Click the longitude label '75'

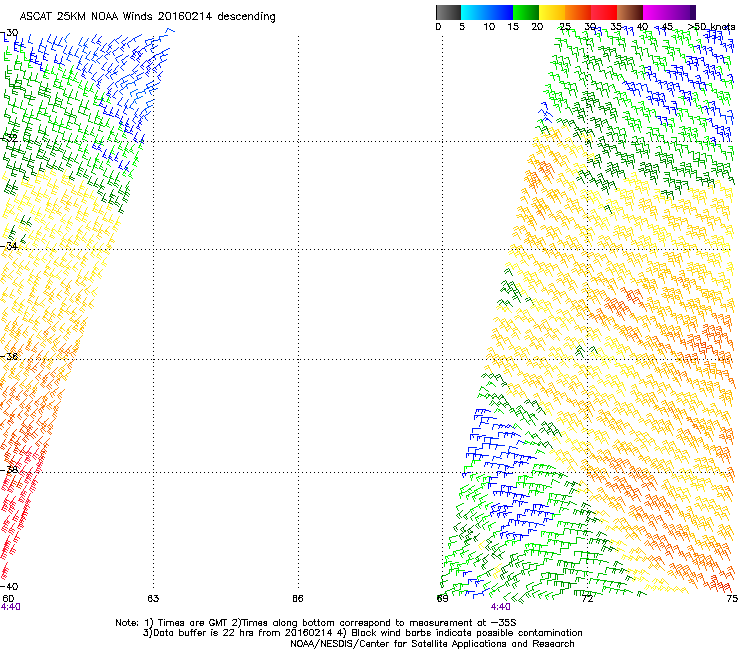(x=732, y=599)
